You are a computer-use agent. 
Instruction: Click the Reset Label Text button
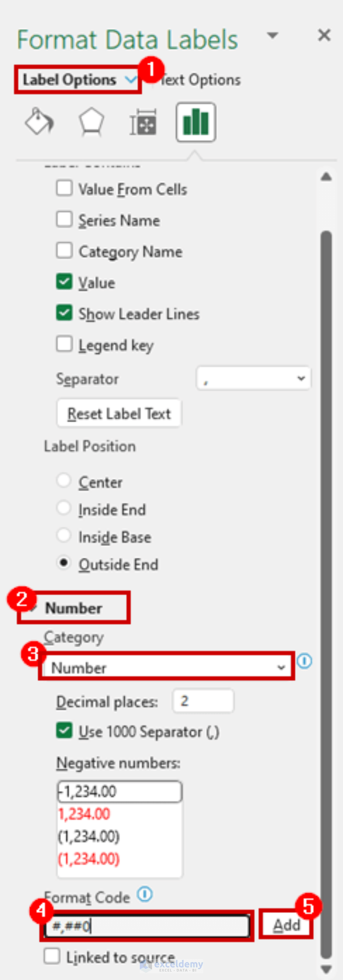(x=119, y=413)
